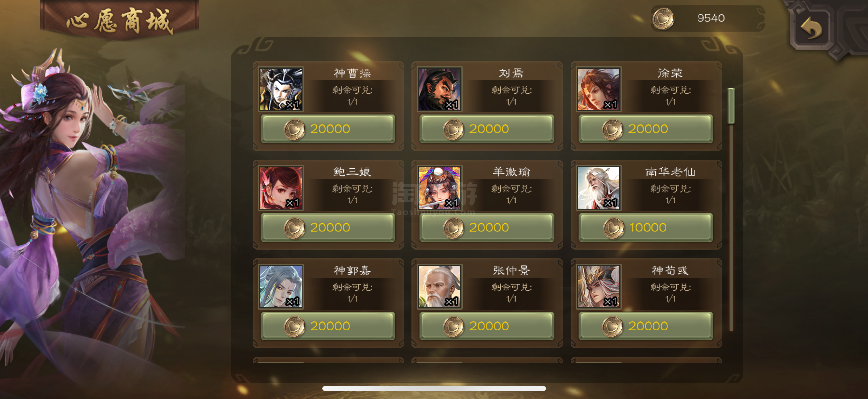The width and height of the screenshot is (868, 399).
Task: Tap the 鲍三娘 hero portrait
Action: click(x=281, y=188)
